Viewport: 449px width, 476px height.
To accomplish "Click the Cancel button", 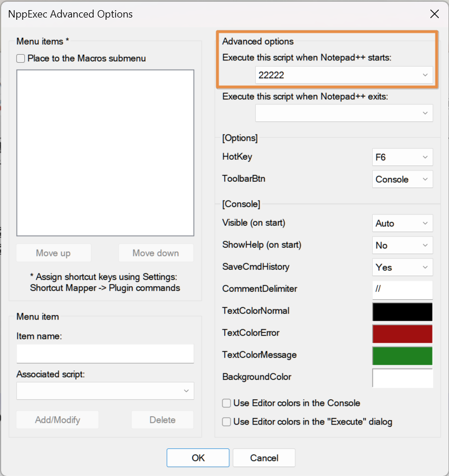I will click(x=264, y=458).
